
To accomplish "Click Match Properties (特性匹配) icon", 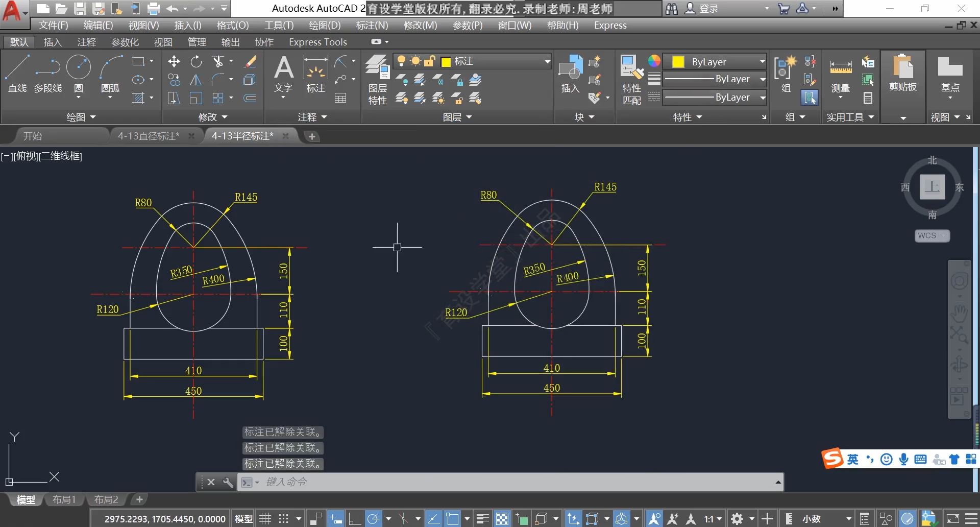I will 632,79.
